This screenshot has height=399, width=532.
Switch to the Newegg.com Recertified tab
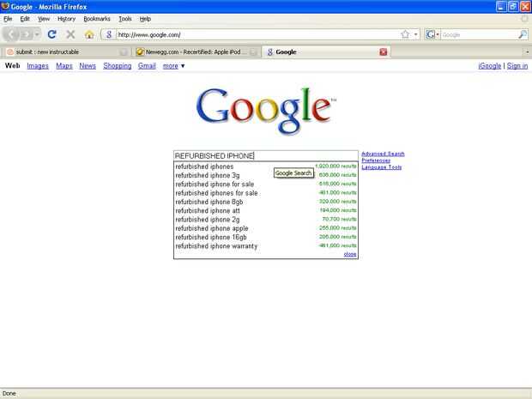point(196,51)
